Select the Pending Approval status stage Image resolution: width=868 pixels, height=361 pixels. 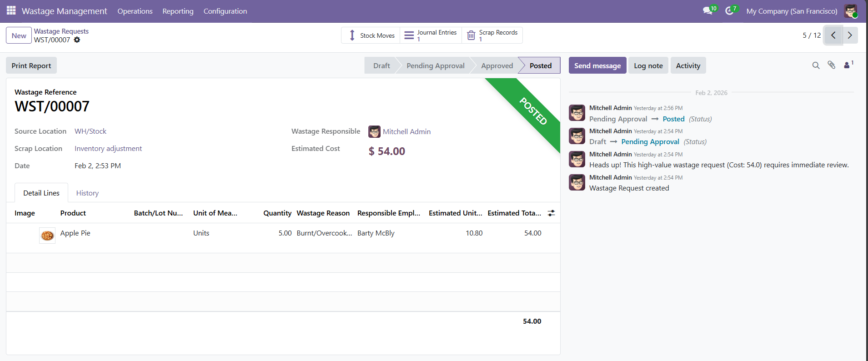point(435,65)
